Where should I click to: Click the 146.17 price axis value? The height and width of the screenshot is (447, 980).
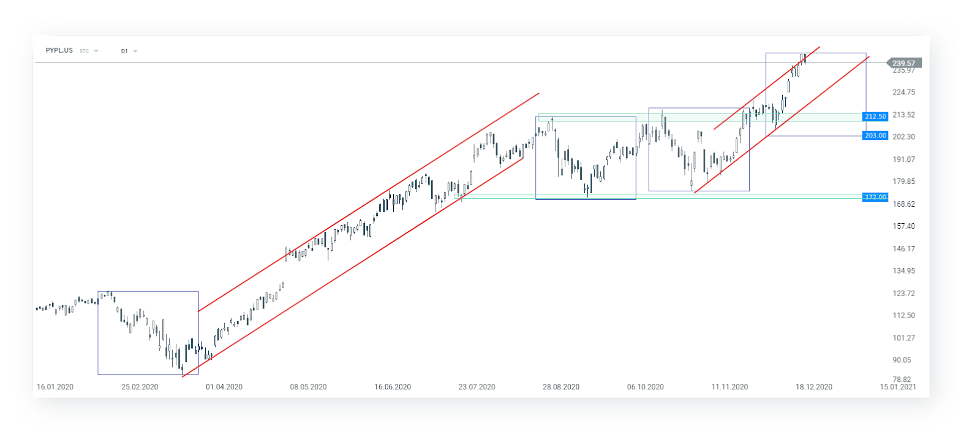903,249
